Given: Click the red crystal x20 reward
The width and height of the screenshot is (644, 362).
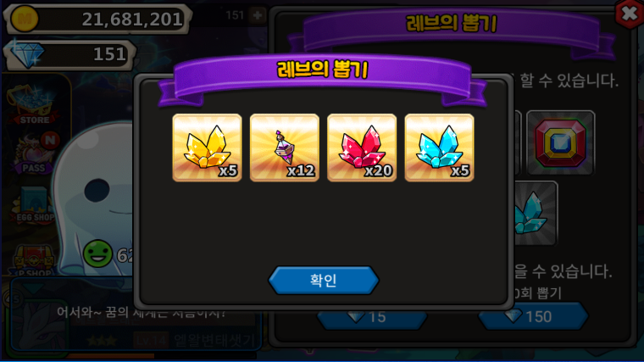Looking at the screenshot, I should click(x=362, y=148).
